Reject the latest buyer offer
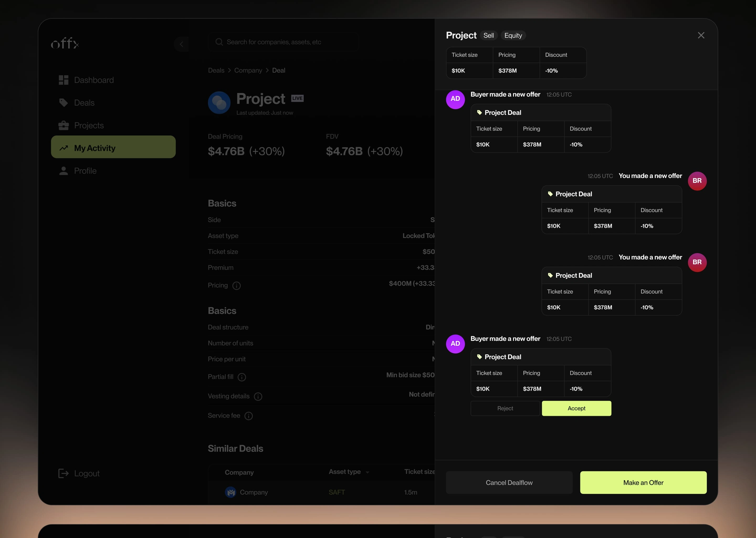The height and width of the screenshot is (538, 756). [x=505, y=408]
